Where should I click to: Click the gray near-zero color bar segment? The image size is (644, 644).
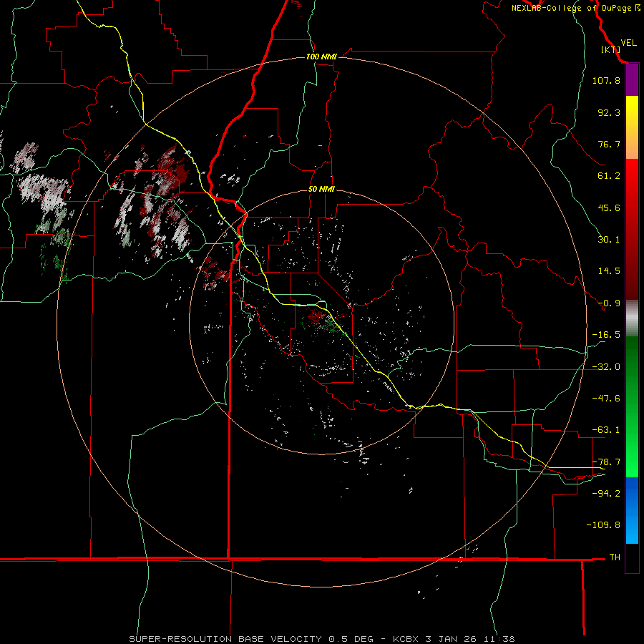click(632, 318)
